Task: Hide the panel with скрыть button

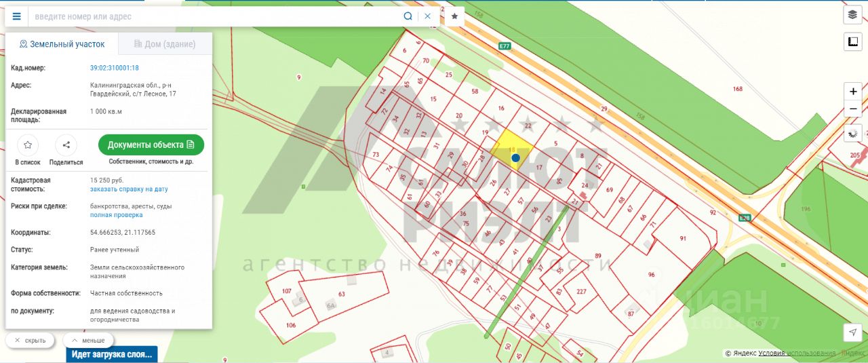Action: click(x=30, y=341)
